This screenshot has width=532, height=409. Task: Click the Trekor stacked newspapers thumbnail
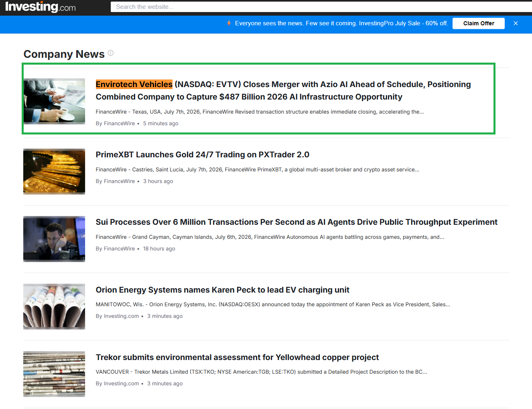tap(54, 374)
